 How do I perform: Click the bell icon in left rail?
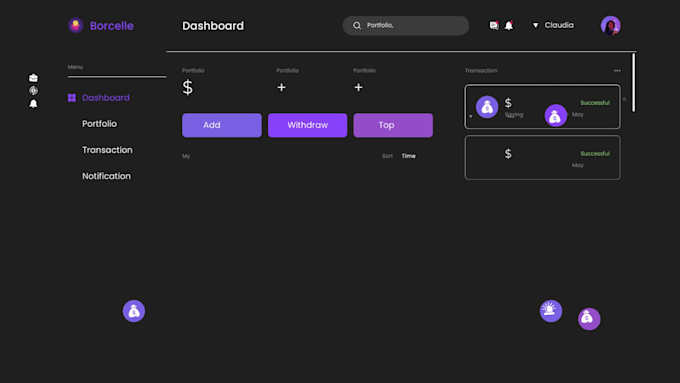33,104
